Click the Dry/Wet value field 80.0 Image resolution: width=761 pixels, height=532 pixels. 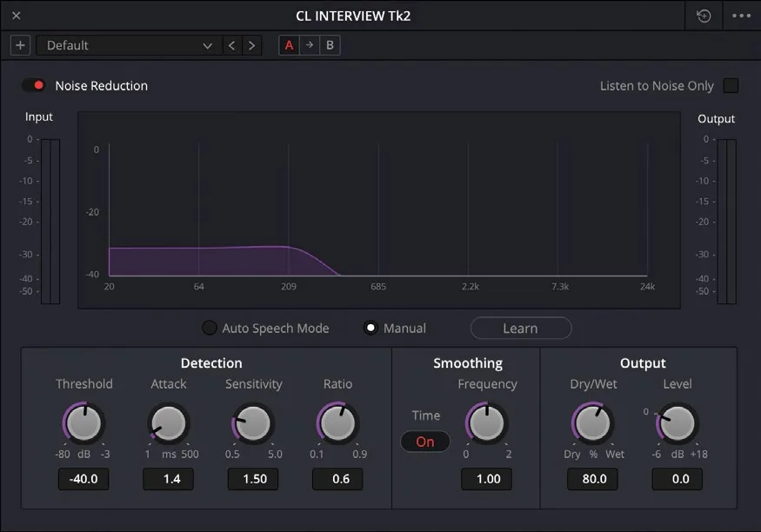(x=592, y=479)
